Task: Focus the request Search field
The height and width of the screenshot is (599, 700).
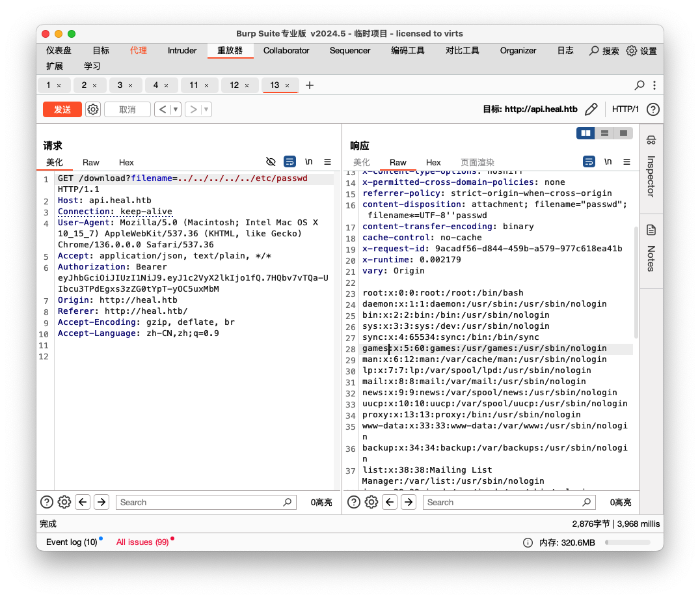Action: [x=206, y=502]
